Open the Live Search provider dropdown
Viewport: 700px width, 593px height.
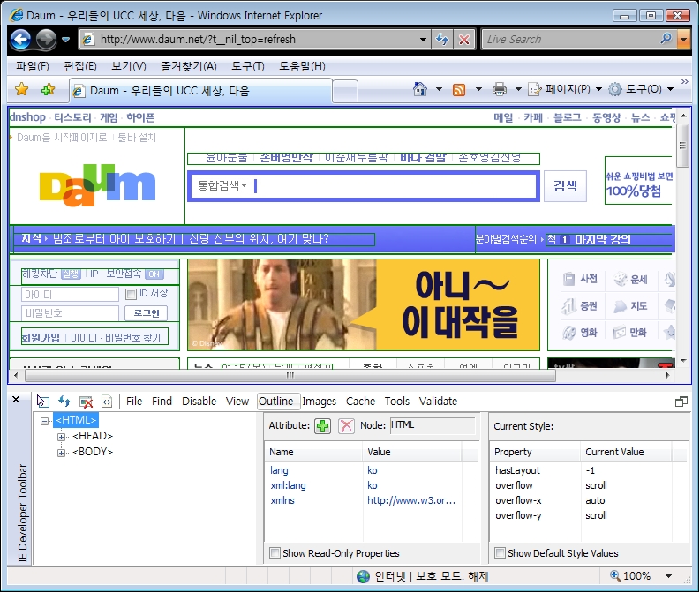click(x=683, y=39)
